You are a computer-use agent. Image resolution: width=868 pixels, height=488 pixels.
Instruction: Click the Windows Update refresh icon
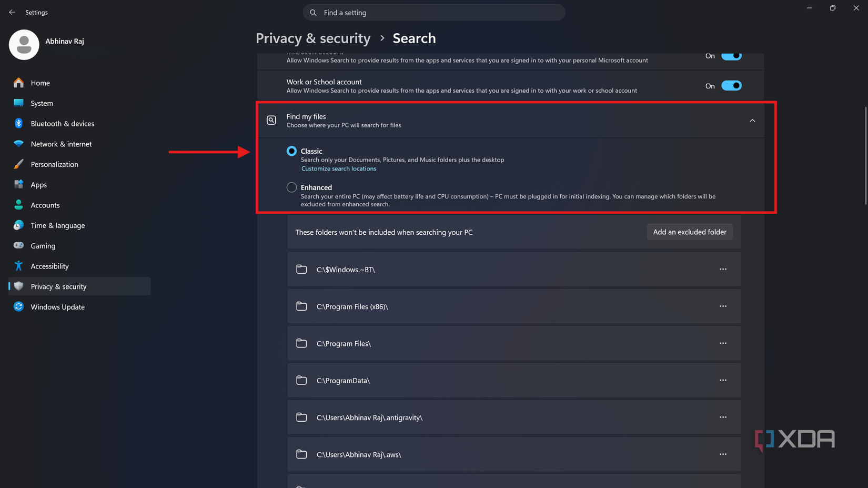pyautogui.click(x=19, y=306)
